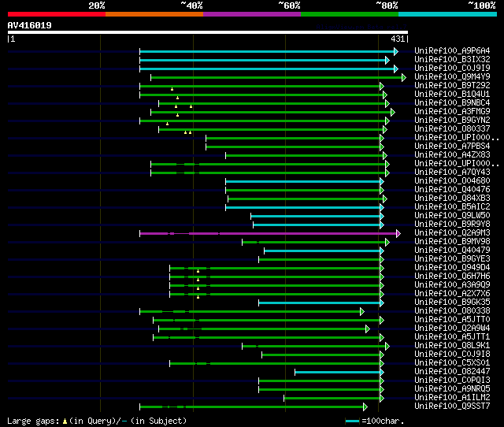Click the white query sequence bar
Screen dimensions: 504x427
tap(208, 32)
